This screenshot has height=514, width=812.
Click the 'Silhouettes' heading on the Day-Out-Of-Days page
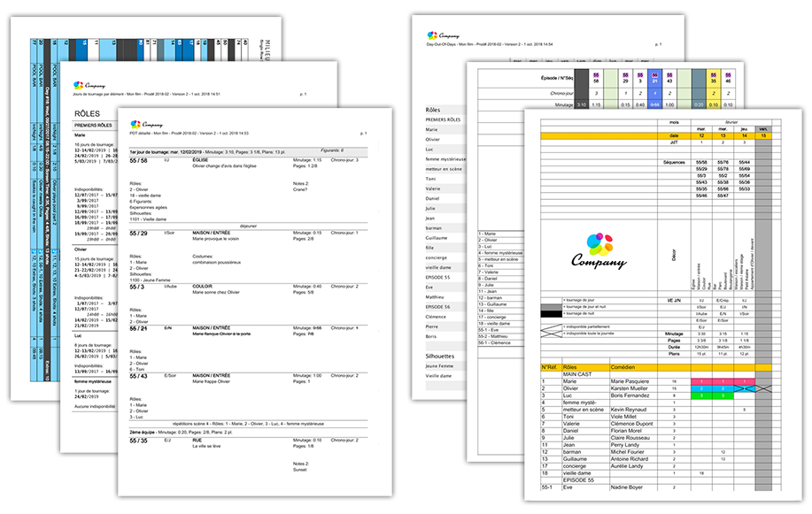pyautogui.click(x=440, y=357)
